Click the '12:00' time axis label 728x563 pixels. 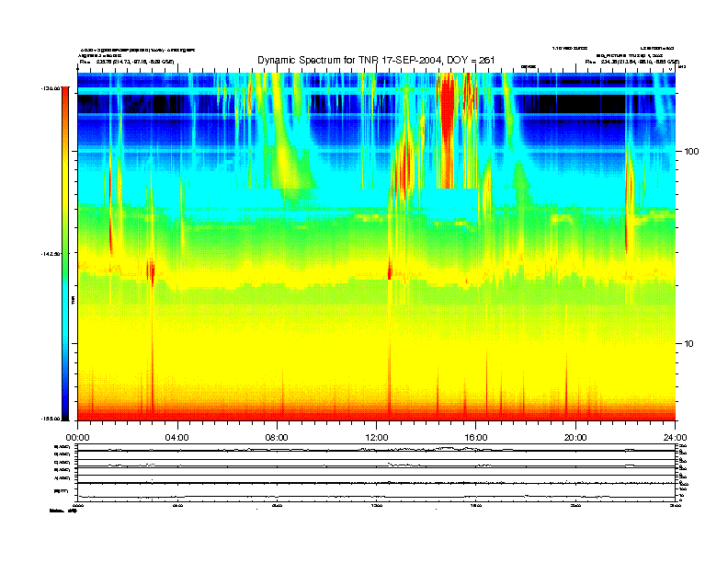[377, 438]
